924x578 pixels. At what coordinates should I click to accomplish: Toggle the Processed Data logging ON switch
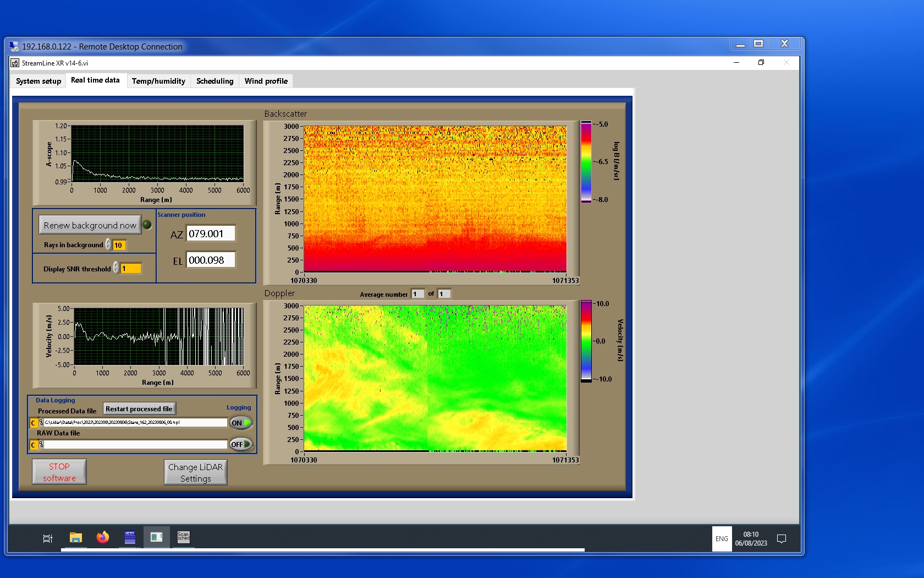pyautogui.click(x=241, y=423)
